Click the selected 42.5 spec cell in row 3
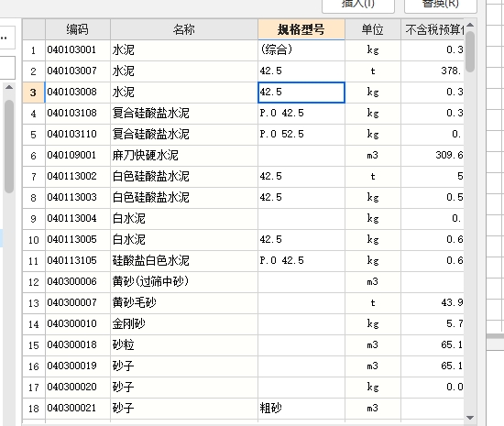 point(301,93)
